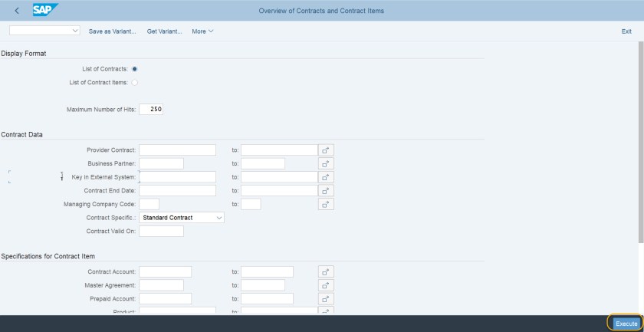Go back using the back arrow
This screenshot has height=332, width=644.
[x=17, y=11]
